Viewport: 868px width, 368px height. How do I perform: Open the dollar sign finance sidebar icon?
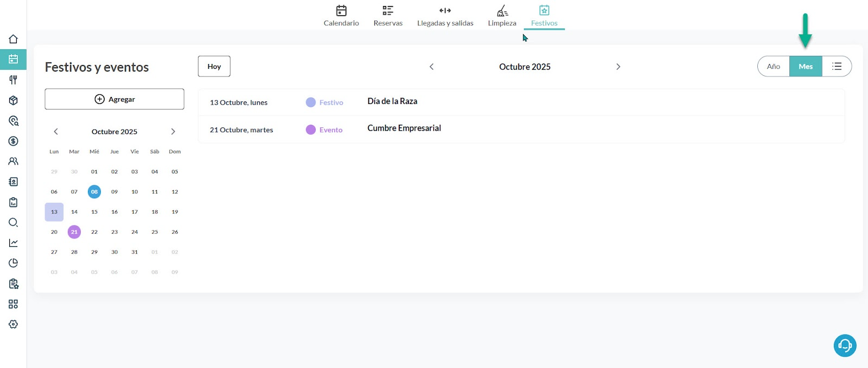pyautogui.click(x=13, y=141)
